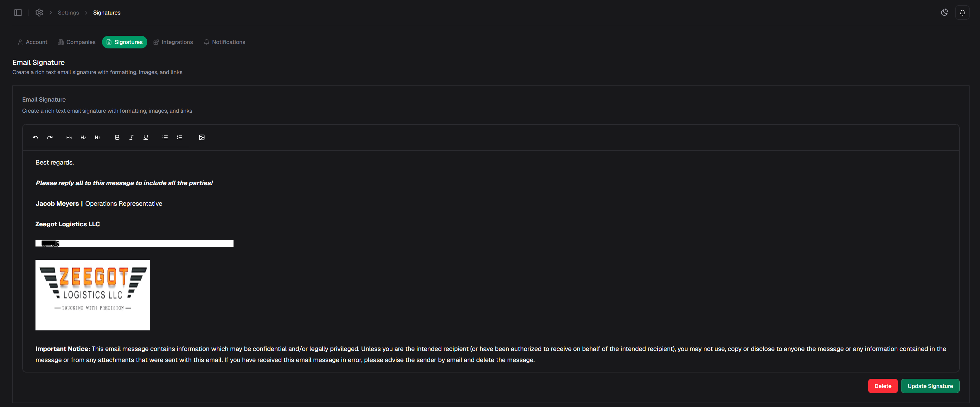Viewport: 980px width, 407px height.
Task: Open the Integrations tab
Action: click(x=173, y=42)
